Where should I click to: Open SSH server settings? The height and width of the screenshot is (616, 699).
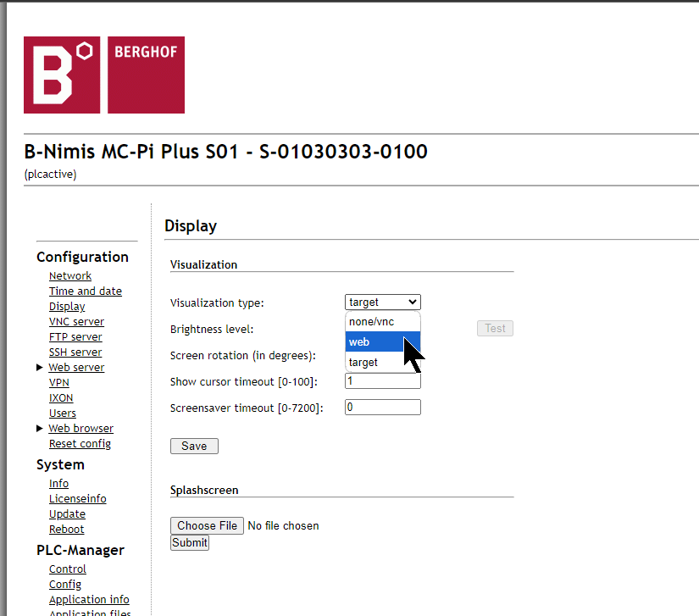click(75, 352)
